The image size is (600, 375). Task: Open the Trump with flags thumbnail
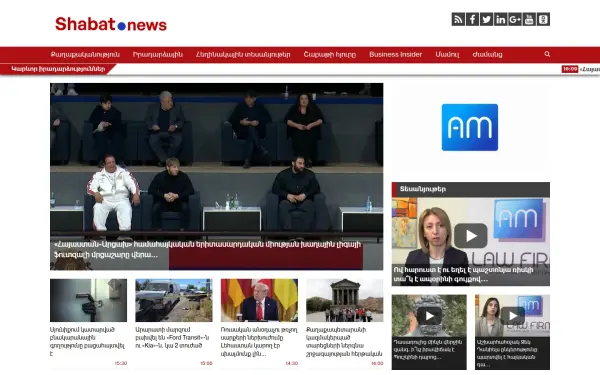click(259, 300)
